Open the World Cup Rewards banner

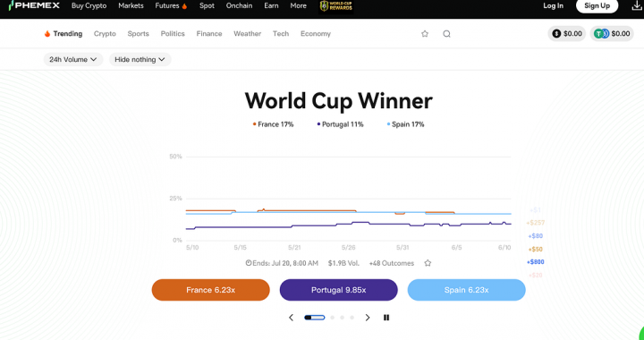pos(336,6)
